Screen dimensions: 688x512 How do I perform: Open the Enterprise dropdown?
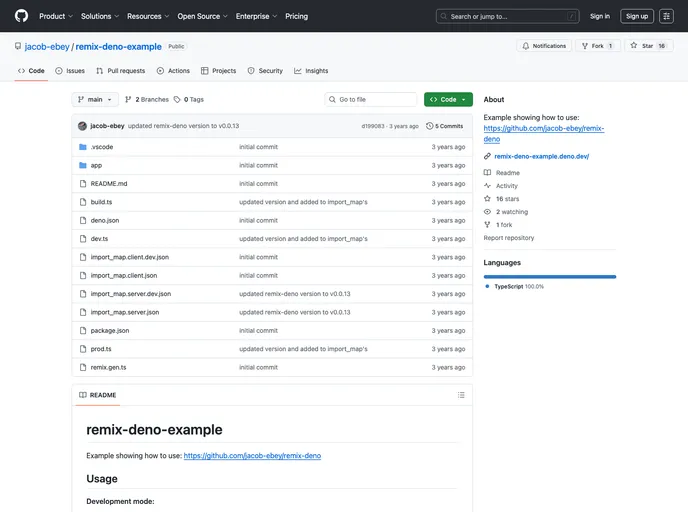256,16
